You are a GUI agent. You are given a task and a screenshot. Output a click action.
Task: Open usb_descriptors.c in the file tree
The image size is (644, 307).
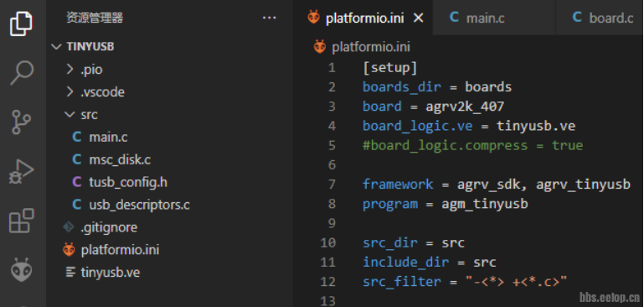pos(140,205)
